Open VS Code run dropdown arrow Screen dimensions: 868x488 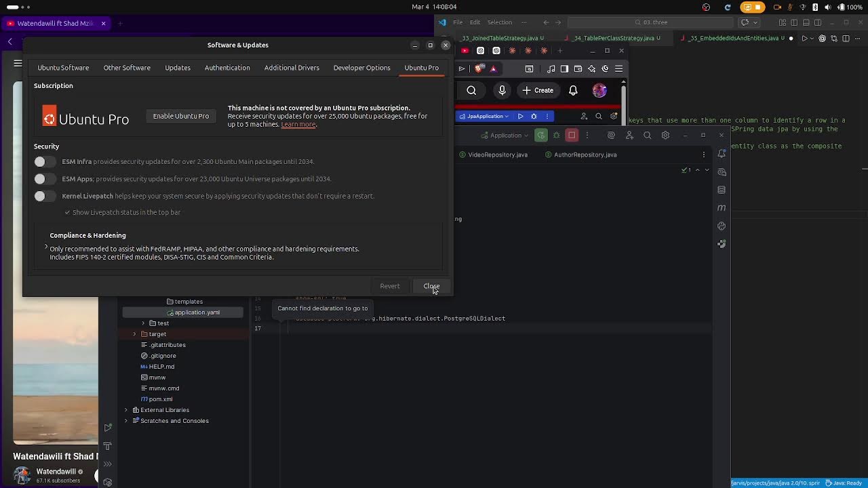pyautogui.click(x=813, y=39)
